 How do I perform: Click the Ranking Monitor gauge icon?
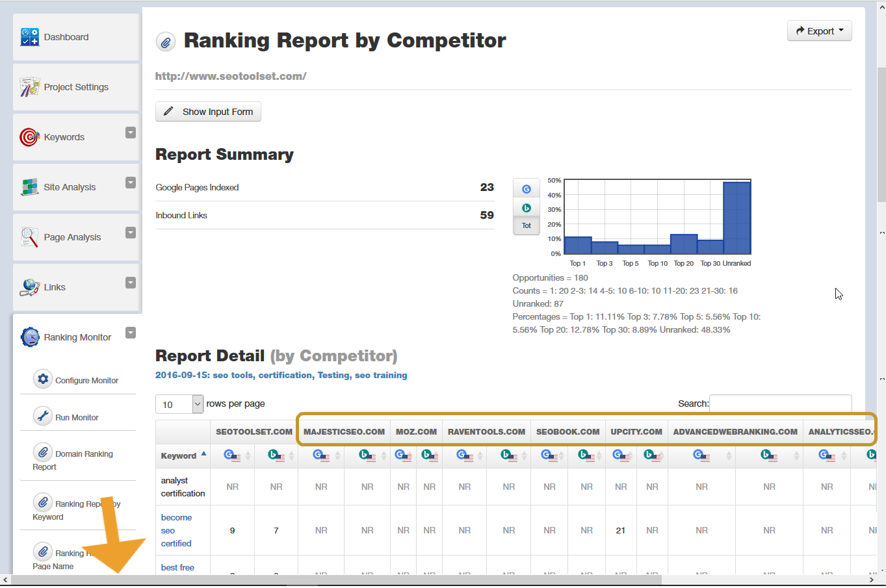tap(29, 337)
